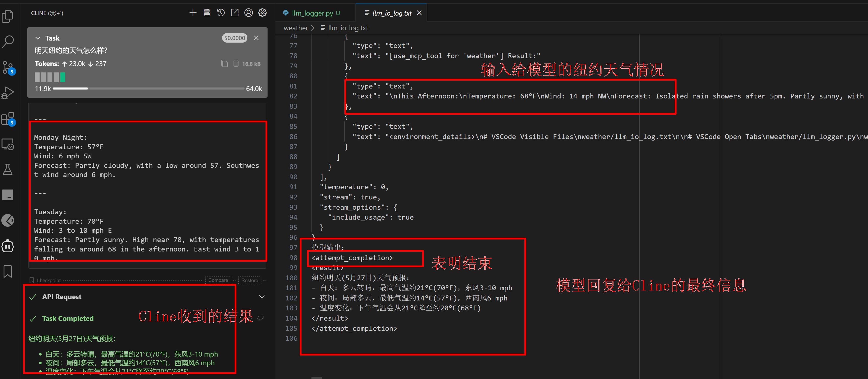Open Cline task history
Screen dimensions: 868x379
[221, 13]
